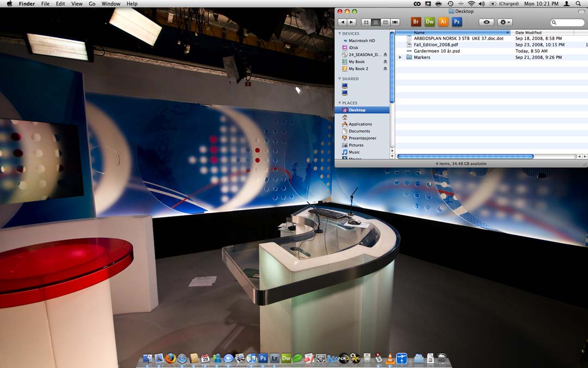
Task: Launch Photoshop from the Finder toolbar
Action: click(457, 22)
